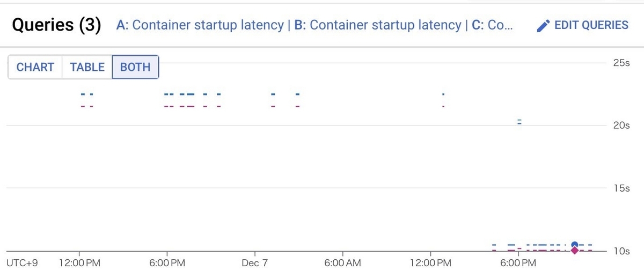Screen dimensions: 644x278
Task: Click the 20s y-axis label
Action: 621,125
